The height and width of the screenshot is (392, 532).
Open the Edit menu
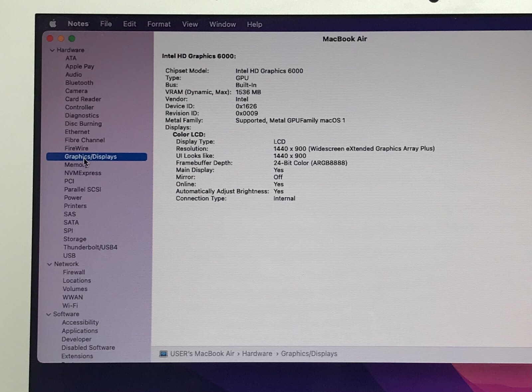pyautogui.click(x=129, y=24)
